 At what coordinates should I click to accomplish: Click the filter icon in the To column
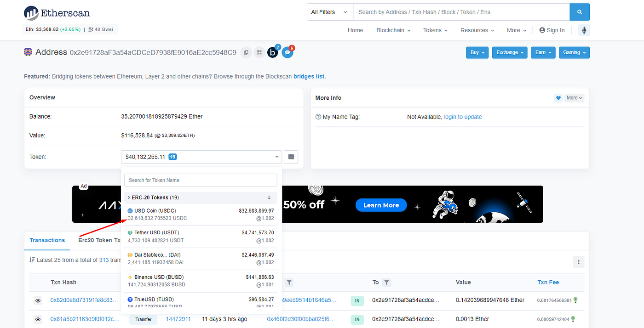pos(387,283)
